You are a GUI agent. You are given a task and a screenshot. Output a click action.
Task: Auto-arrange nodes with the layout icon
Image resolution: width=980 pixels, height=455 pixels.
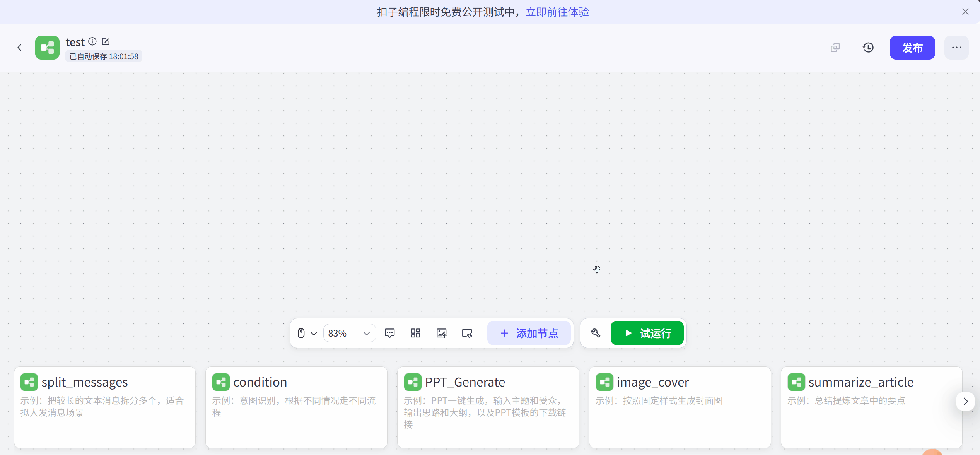coord(416,333)
